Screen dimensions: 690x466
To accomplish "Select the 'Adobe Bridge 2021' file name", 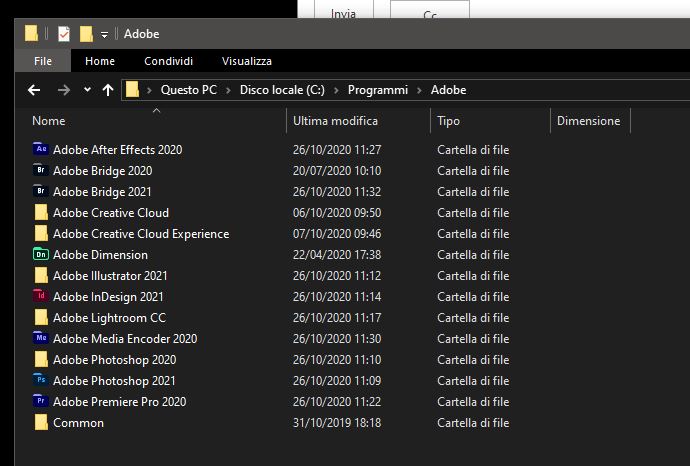I will 102,192.
